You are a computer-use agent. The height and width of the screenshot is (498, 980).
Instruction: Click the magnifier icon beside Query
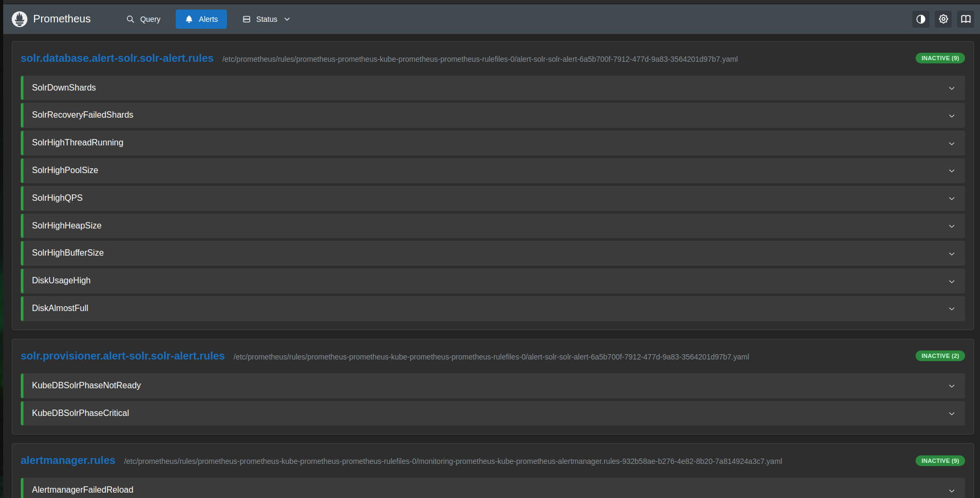(x=130, y=19)
